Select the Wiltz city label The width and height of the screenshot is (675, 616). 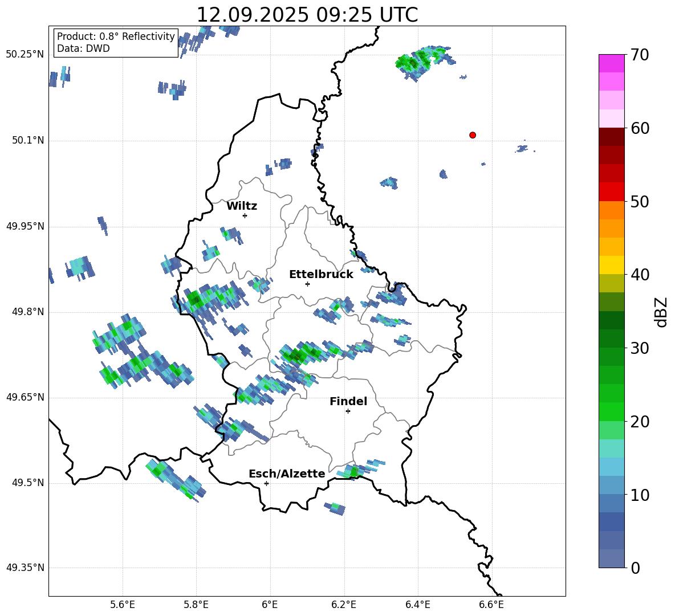tap(242, 206)
